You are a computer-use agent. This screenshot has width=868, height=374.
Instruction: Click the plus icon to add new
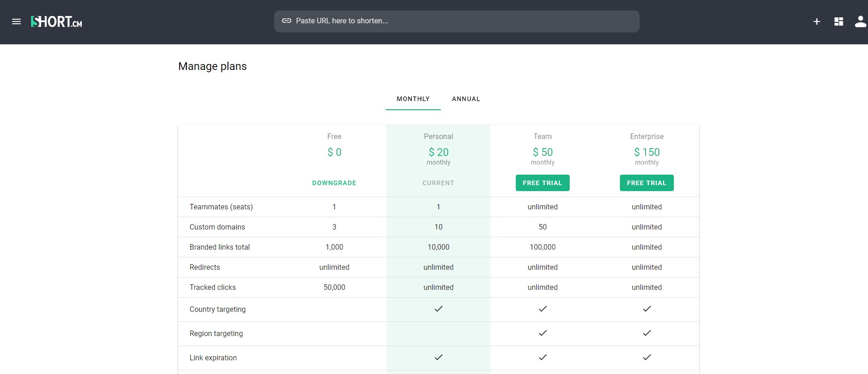click(x=816, y=21)
